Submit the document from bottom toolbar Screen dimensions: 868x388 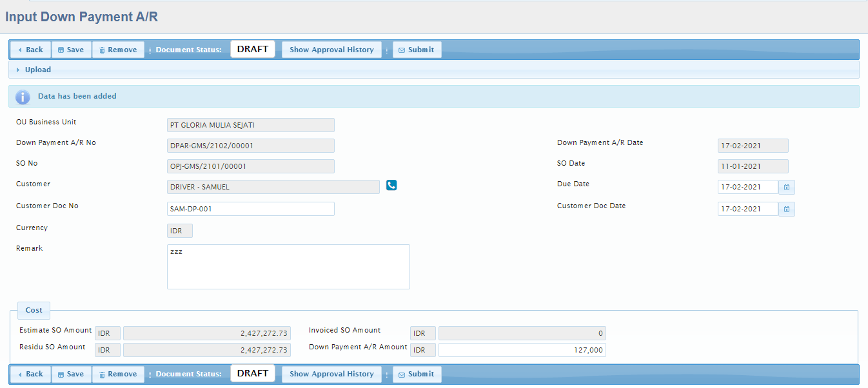pyautogui.click(x=417, y=374)
